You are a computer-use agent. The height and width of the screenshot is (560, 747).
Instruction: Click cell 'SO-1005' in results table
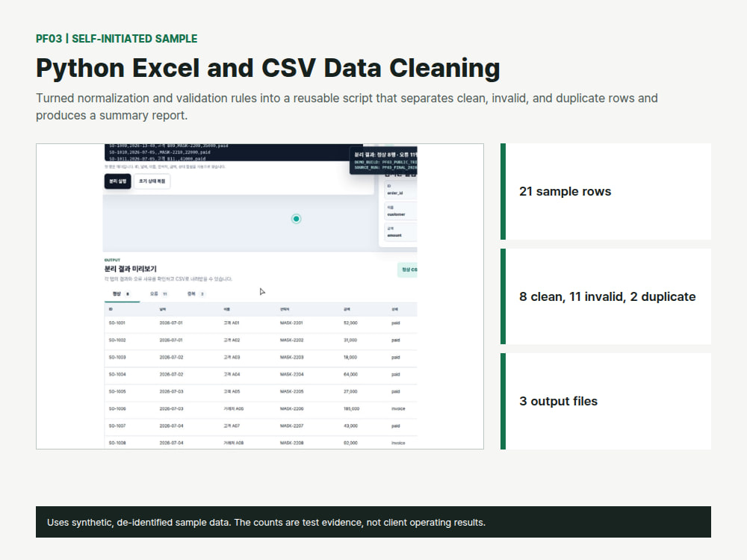(117, 391)
